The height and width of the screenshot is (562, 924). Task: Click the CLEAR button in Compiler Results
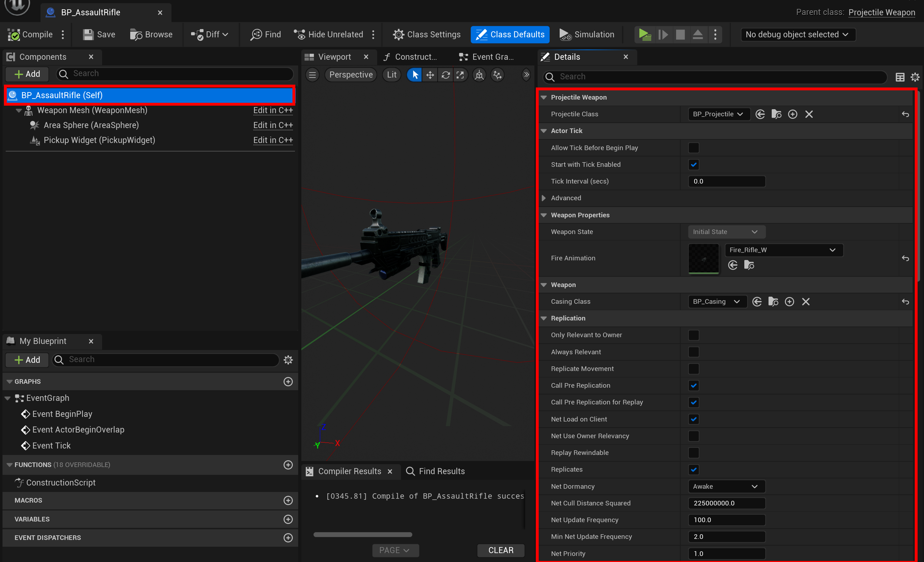(x=501, y=550)
